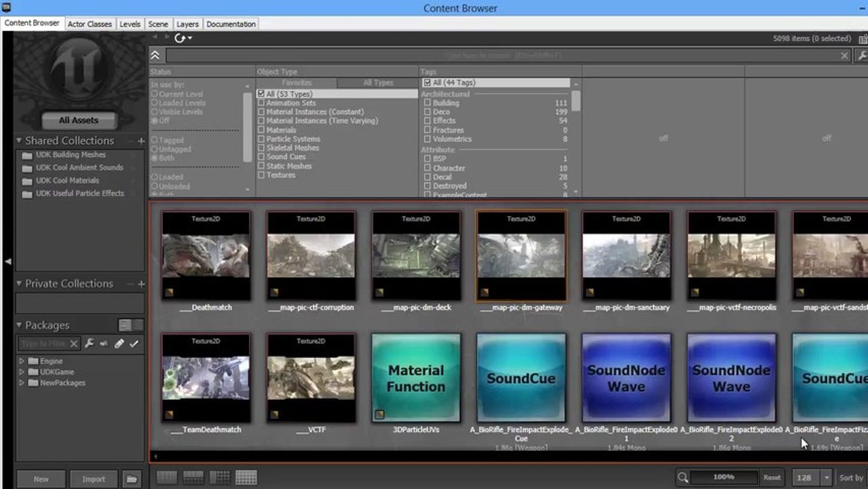868x489 pixels.
Task: Check Animation Sets filter
Action: 261,103
